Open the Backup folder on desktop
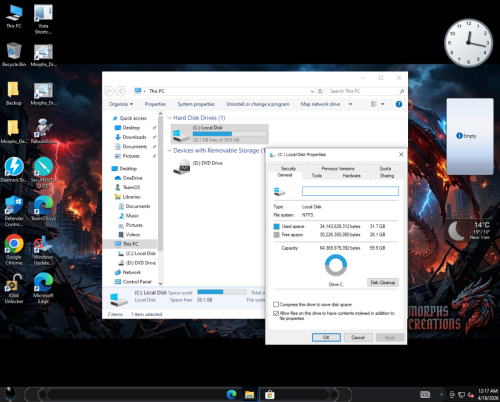500x402 pixels. click(13, 93)
